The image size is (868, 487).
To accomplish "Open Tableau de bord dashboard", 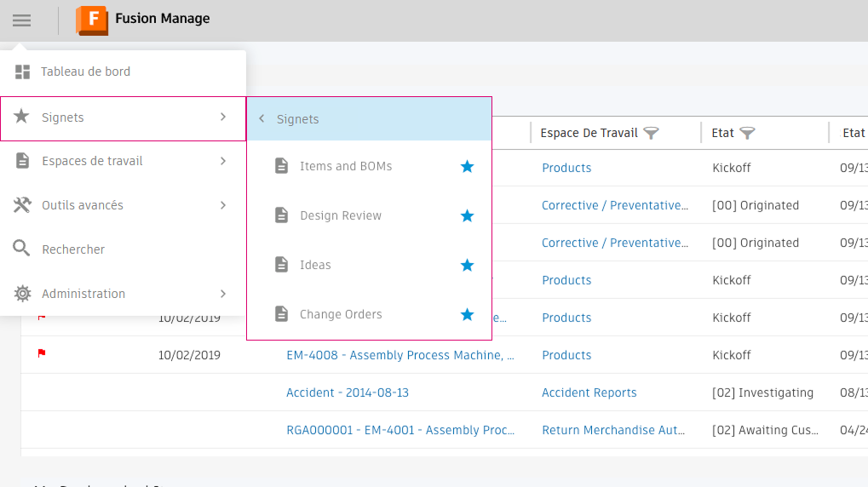I will coord(85,72).
